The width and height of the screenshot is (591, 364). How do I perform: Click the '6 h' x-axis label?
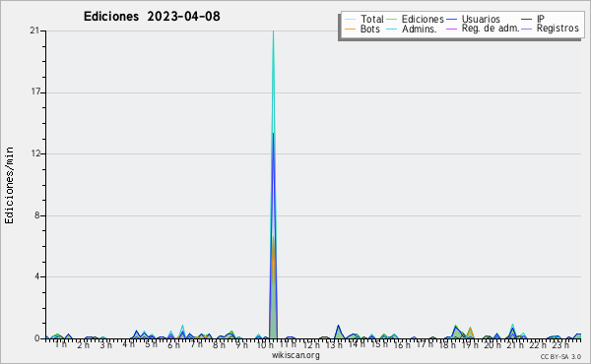coord(173,344)
